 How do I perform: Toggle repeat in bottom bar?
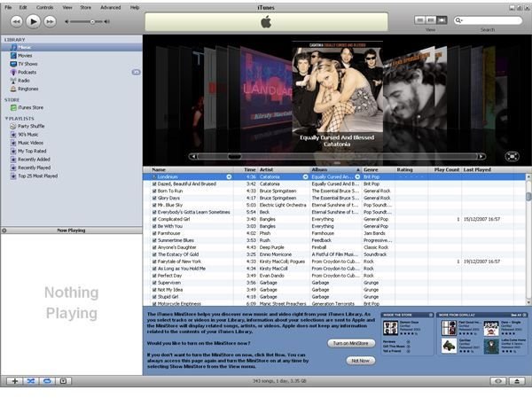pos(47,381)
